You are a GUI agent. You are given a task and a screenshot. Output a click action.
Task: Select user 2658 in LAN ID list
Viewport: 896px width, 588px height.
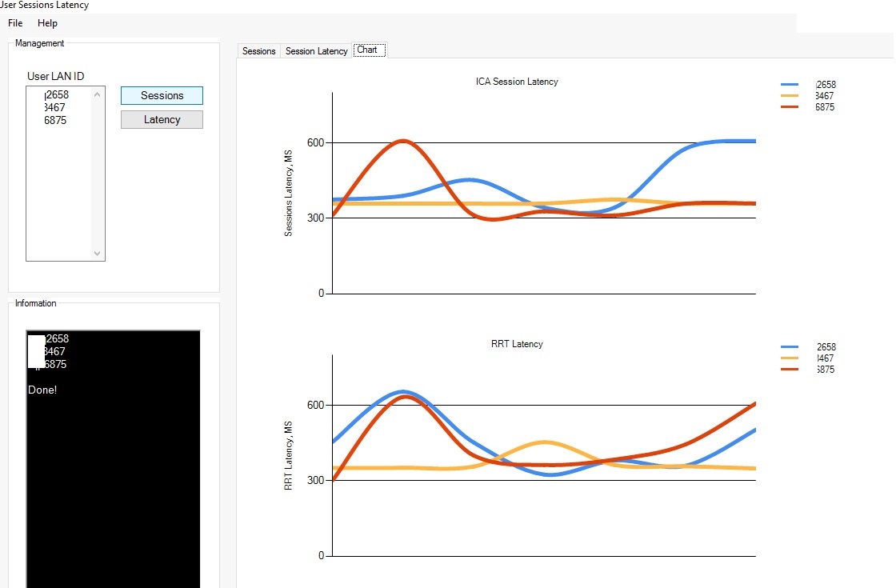(x=57, y=95)
